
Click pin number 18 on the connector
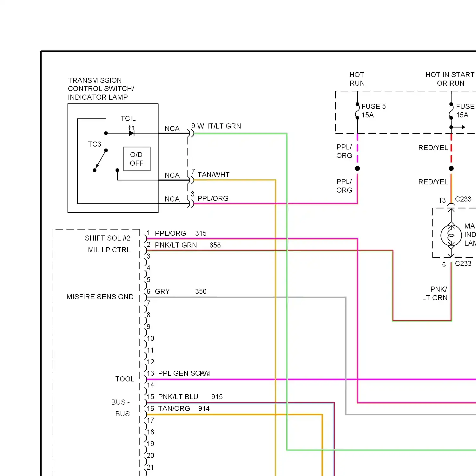click(x=150, y=432)
